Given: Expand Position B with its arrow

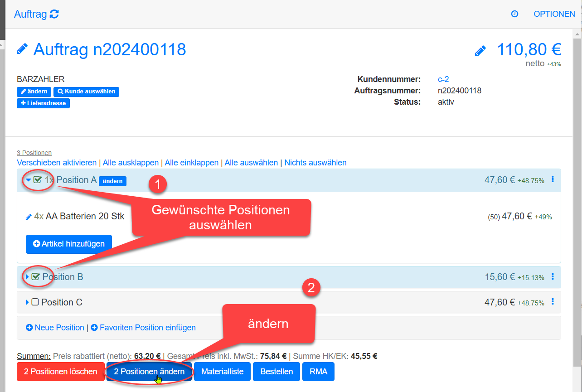Looking at the screenshot, I should pos(27,277).
